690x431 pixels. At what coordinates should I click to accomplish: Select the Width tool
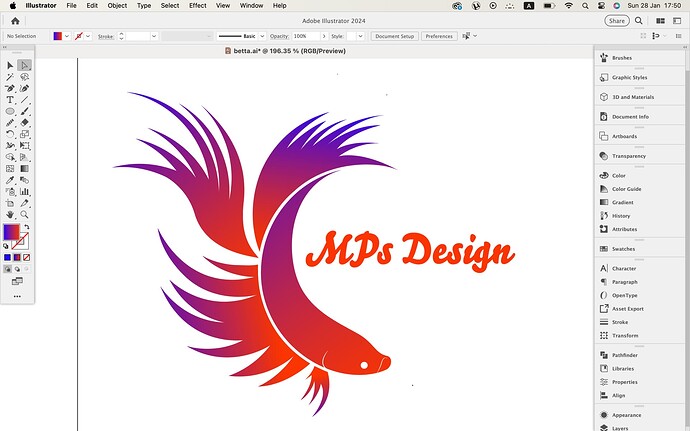point(10,146)
